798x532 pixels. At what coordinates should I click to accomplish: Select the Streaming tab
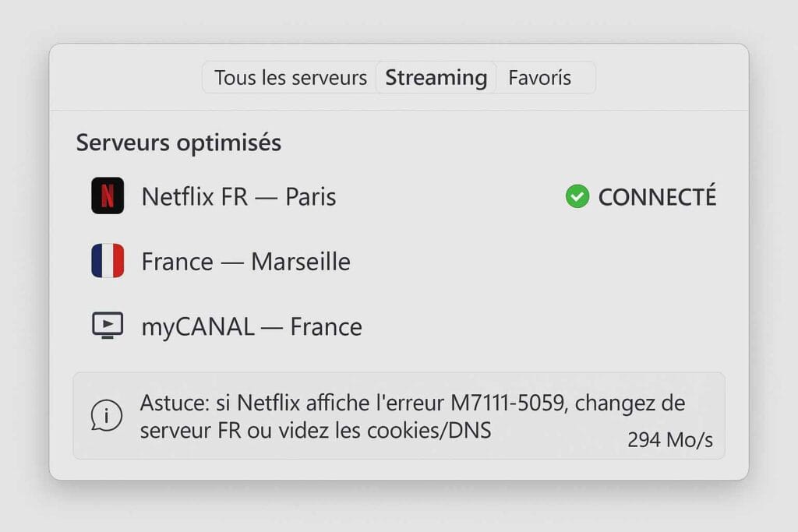pyautogui.click(x=436, y=78)
